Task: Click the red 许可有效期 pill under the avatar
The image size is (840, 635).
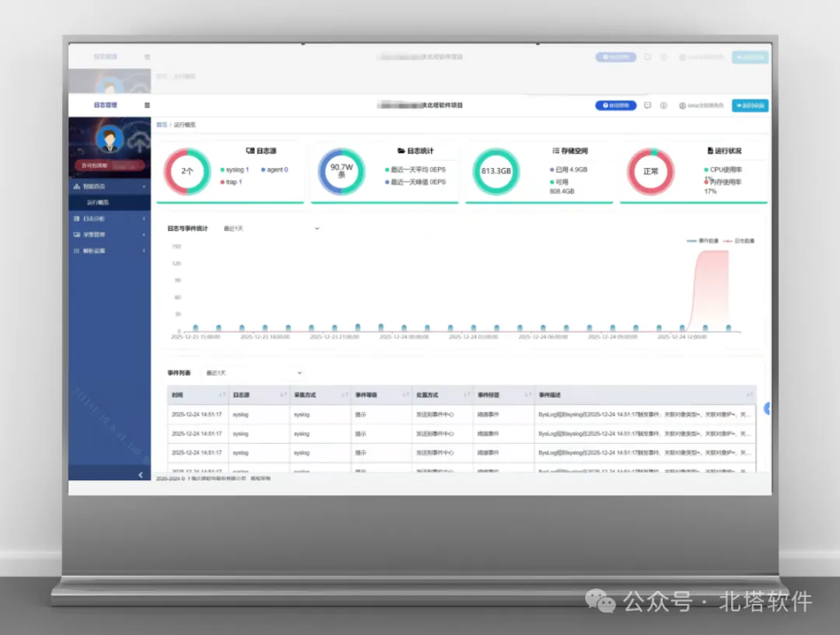Action: [x=110, y=166]
